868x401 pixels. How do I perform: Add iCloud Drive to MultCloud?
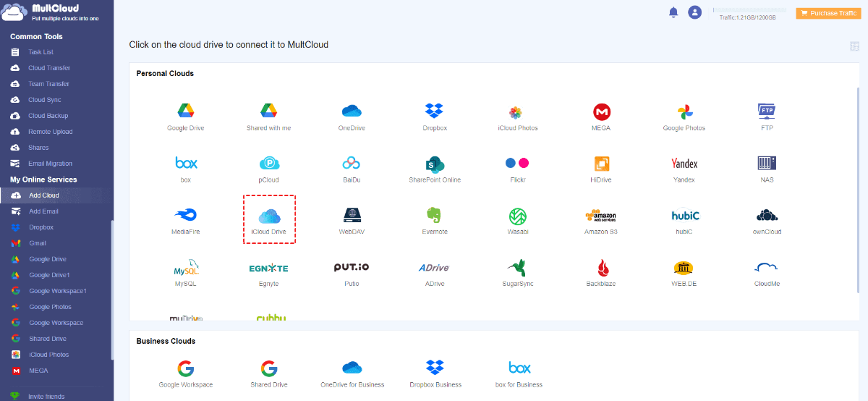click(x=268, y=221)
